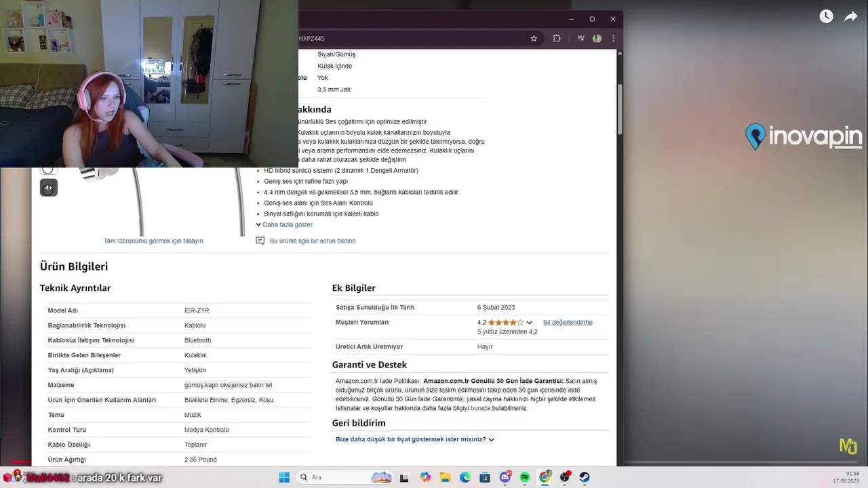868x488 pixels.
Task: Click the 3,5 mm Jak value
Action: click(334, 89)
